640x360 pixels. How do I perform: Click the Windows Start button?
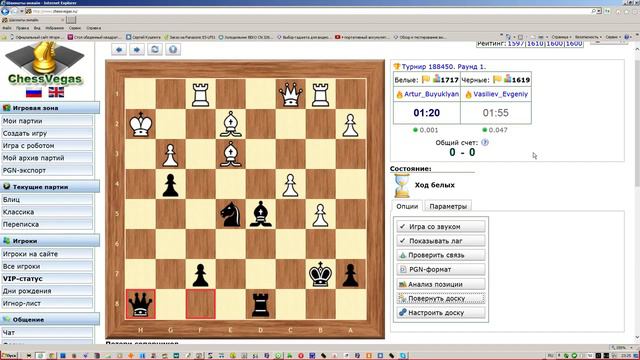click(9, 356)
